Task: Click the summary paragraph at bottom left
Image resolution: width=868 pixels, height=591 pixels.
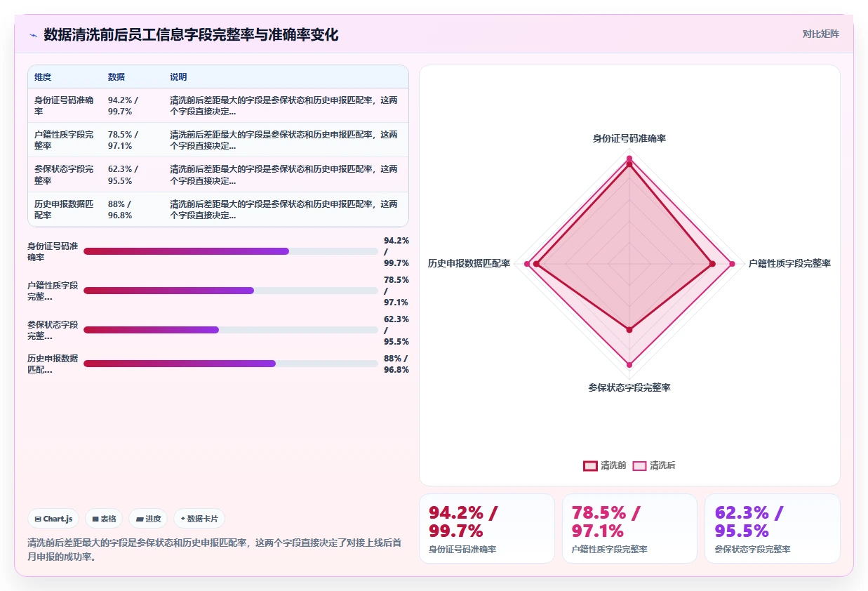Action: [x=215, y=550]
